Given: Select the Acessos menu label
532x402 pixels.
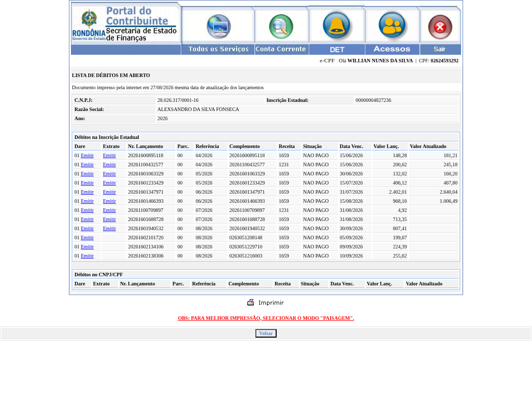Looking at the screenshot, I should [392, 49].
